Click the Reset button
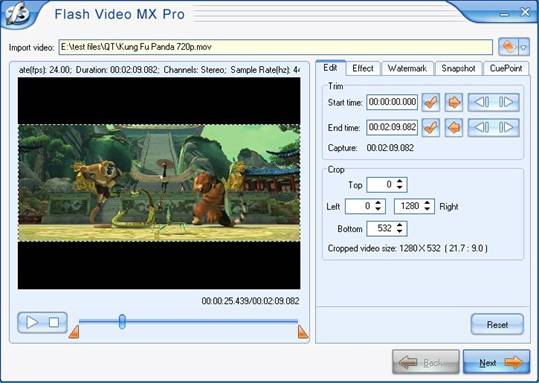 pos(497,324)
